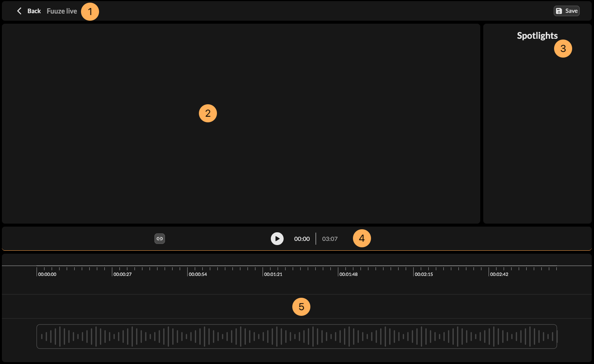Jump to 00:02:42 timeline marker
The image size is (594, 364).
(499, 274)
